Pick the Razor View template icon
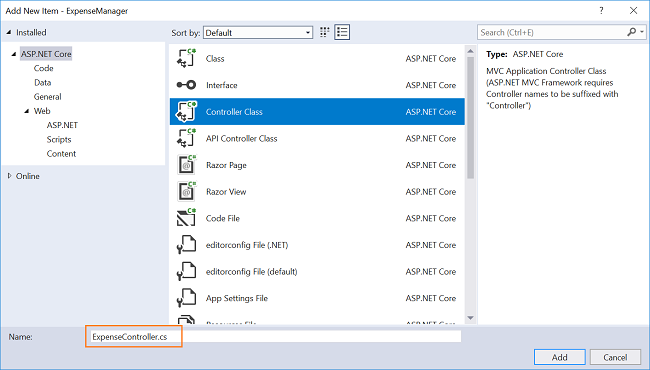Image resolution: width=650 pixels, height=370 pixels. [x=186, y=191]
